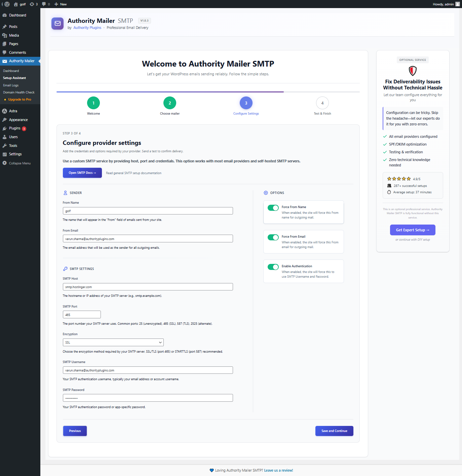Click the stopwatch icon beside Average setup
The height and width of the screenshot is (476, 462).
389,192
